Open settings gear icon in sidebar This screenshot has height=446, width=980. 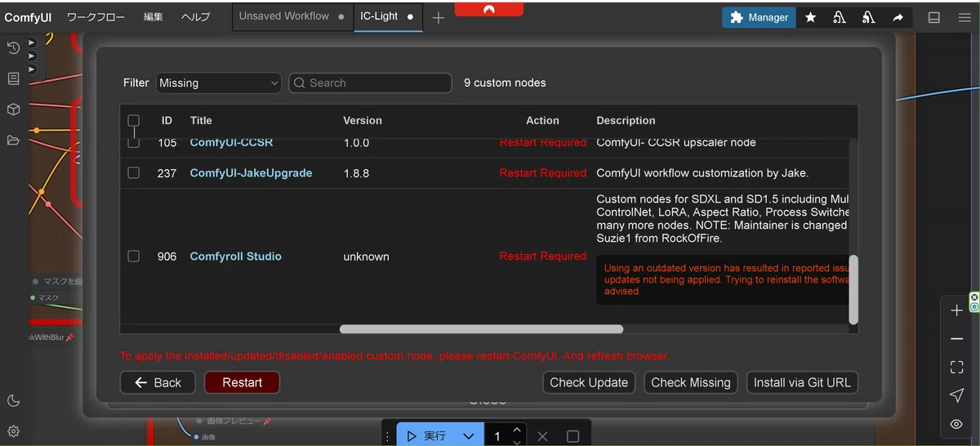point(13,431)
